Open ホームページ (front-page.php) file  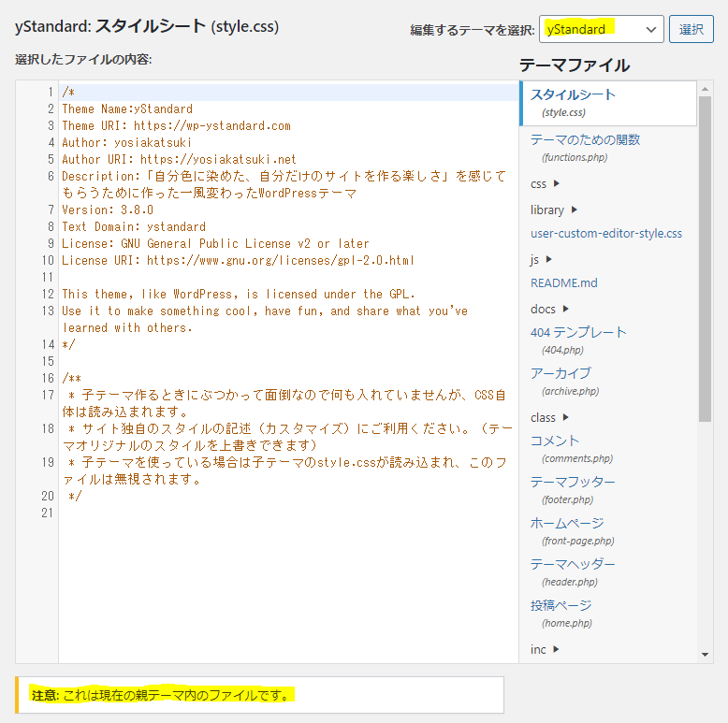pyautogui.click(x=572, y=531)
